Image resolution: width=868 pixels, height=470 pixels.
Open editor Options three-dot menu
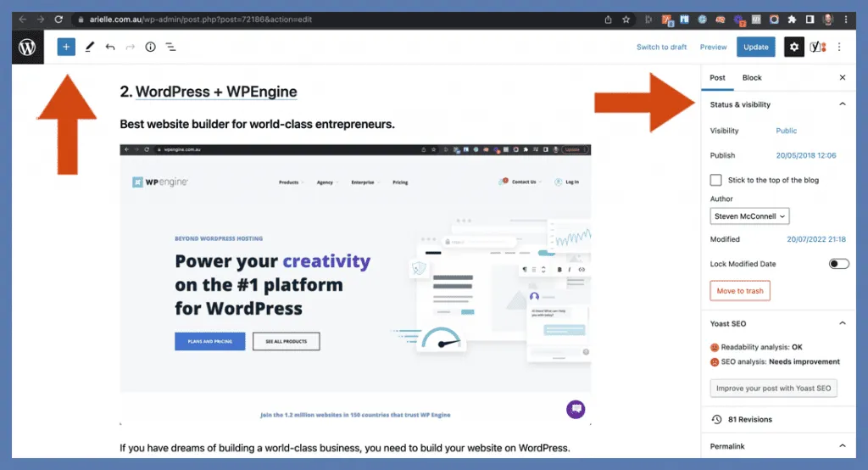(839, 48)
